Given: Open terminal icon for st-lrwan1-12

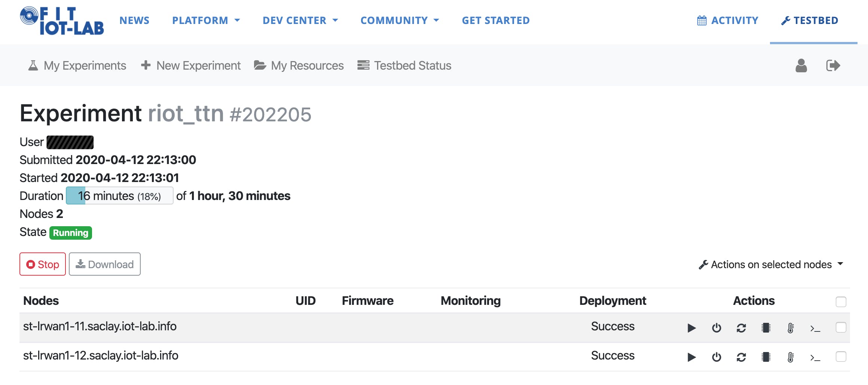Looking at the screenshot, I should (x=815, y=358).
